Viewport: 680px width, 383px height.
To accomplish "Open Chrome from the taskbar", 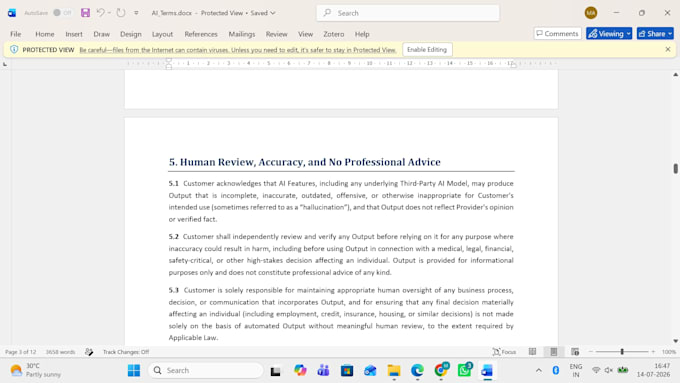I will pyautogui.click(x=441, y=370).
